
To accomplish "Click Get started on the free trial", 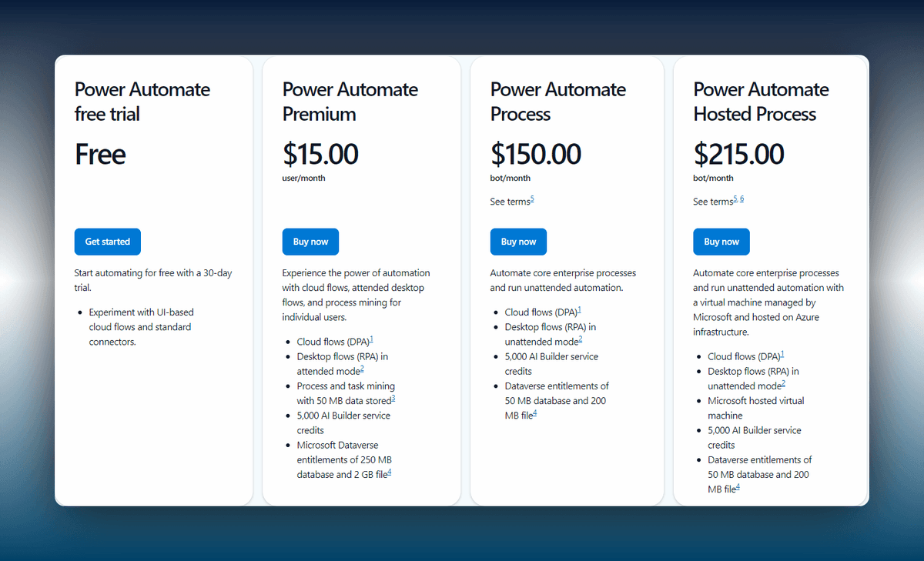I will (x=107, y=242).
